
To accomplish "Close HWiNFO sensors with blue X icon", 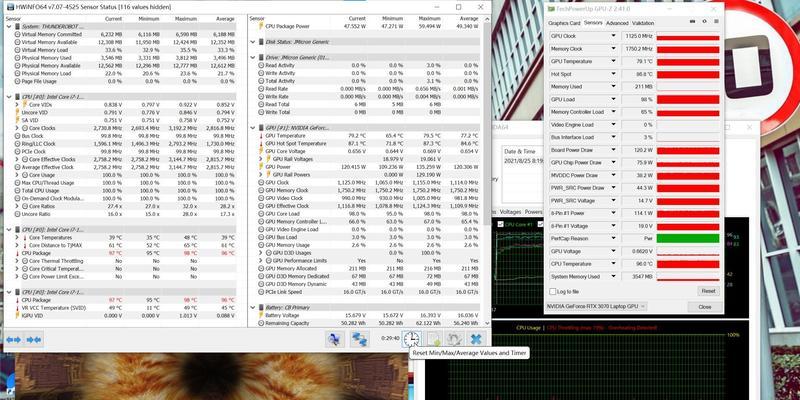I will (x=476, y=339).
